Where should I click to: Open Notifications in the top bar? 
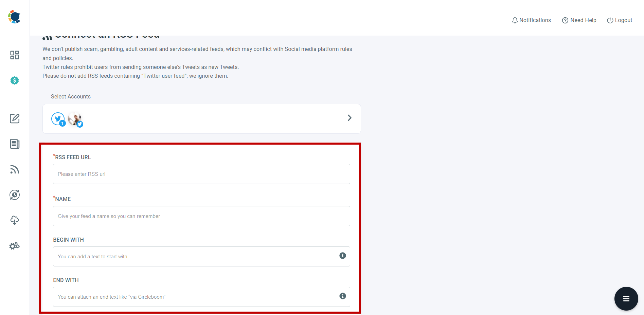pos(531,20)
